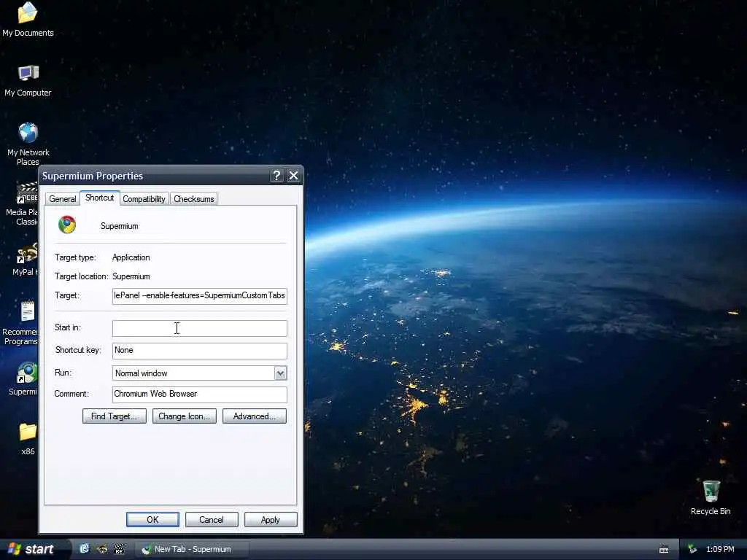Select the Shortcut tab
The image size is (747, 560).
[99, 198]
